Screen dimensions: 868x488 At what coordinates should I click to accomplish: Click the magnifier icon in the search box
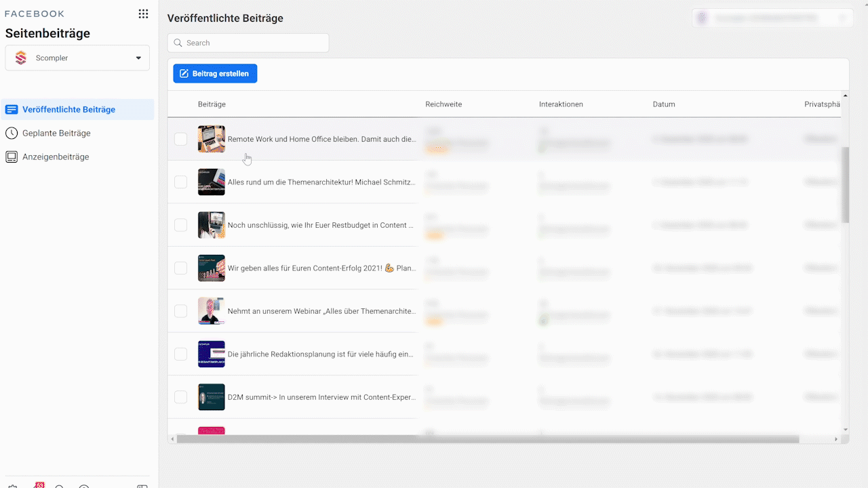(178, 43)
